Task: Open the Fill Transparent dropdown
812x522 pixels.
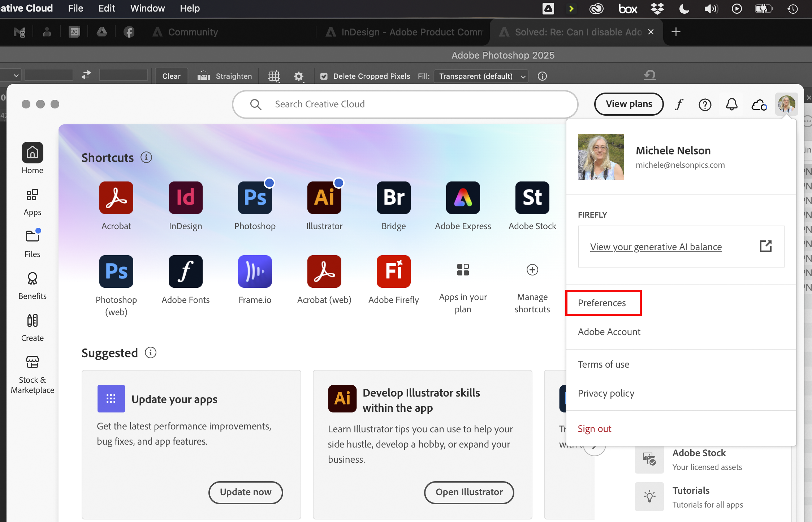Action: coord(480,76)
